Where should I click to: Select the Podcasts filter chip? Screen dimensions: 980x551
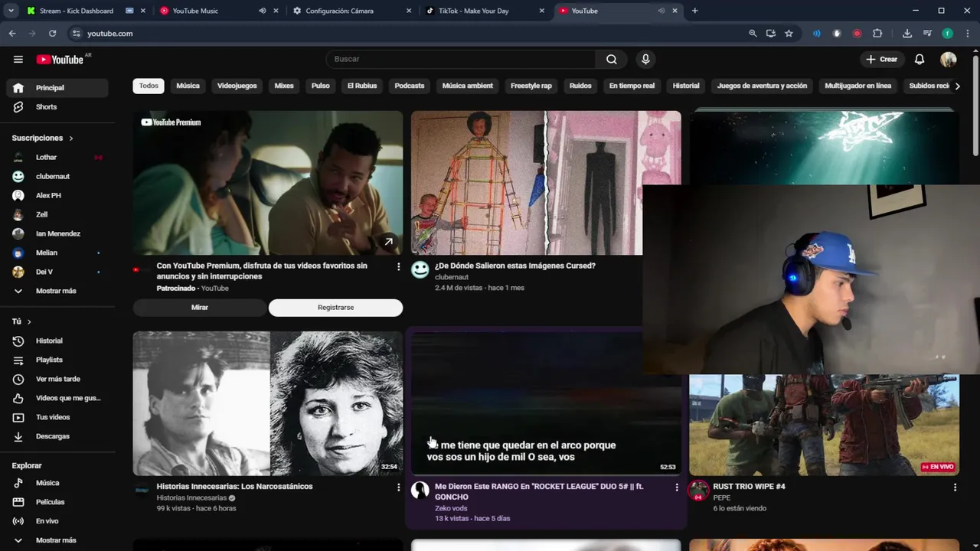(x=409, y=86)
